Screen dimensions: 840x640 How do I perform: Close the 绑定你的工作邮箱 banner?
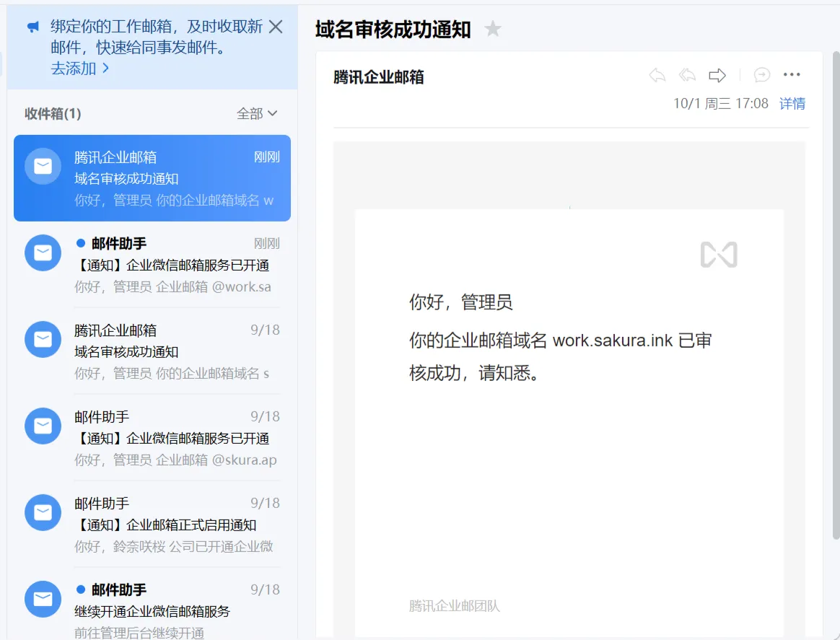(276, 26)
